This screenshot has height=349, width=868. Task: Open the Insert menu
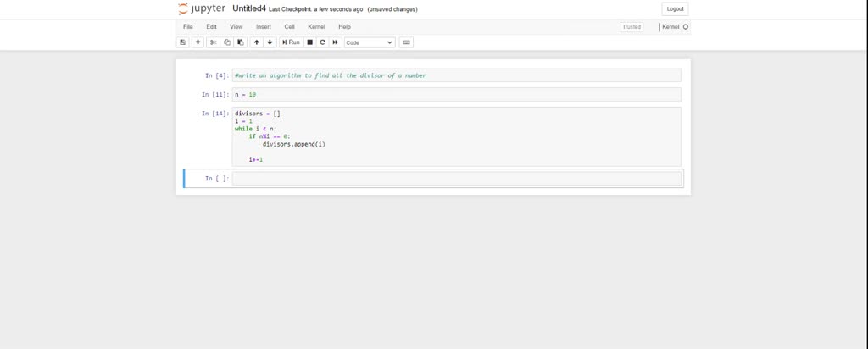click(x=264, y=26)
